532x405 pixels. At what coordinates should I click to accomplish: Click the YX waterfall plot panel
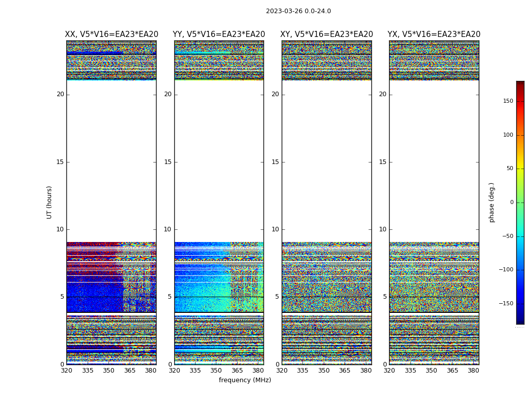(x=434, y=202)
